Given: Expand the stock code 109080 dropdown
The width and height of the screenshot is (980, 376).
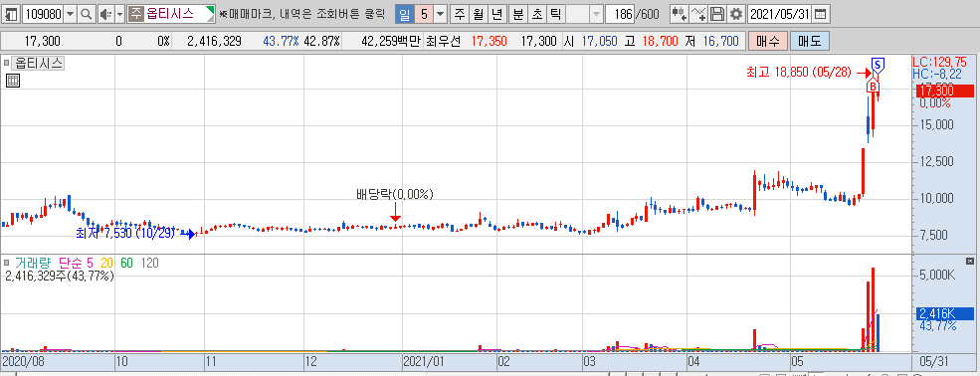Looking at the screenshot, I should point(70,14).
